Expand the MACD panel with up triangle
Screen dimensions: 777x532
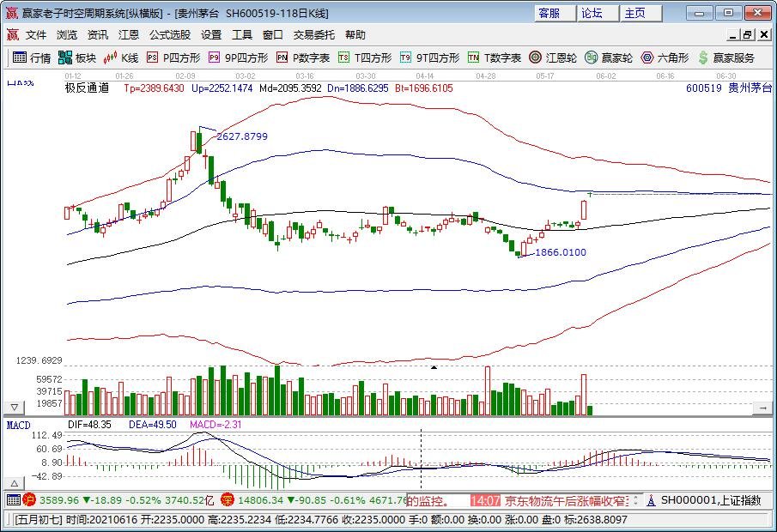click(15, 483)
